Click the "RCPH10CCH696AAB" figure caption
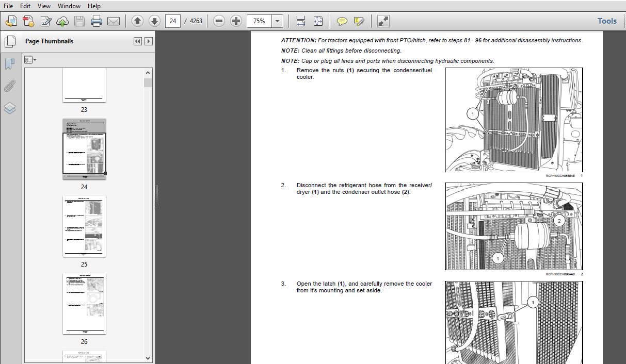Image resolution: width=626 pixels, height=364 pixels. [560, 274]
